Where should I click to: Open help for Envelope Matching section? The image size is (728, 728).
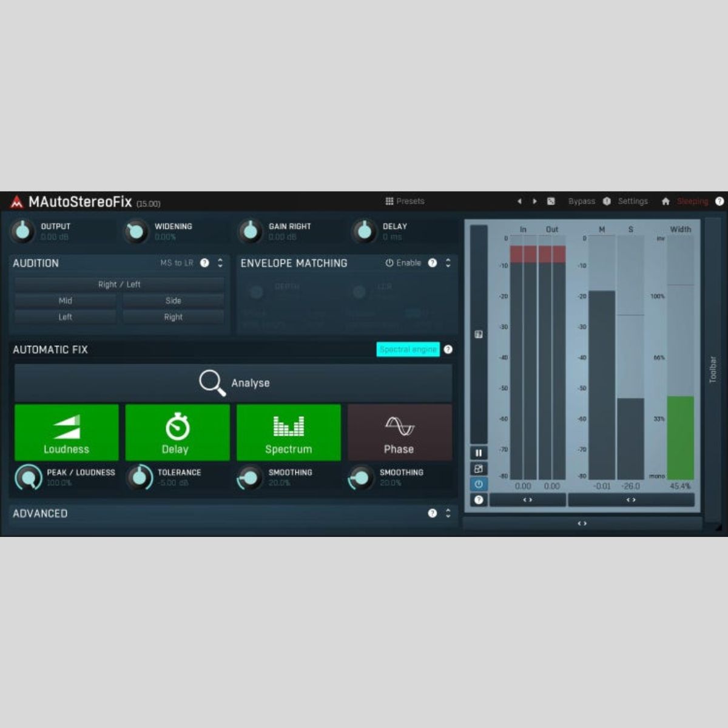433,263
